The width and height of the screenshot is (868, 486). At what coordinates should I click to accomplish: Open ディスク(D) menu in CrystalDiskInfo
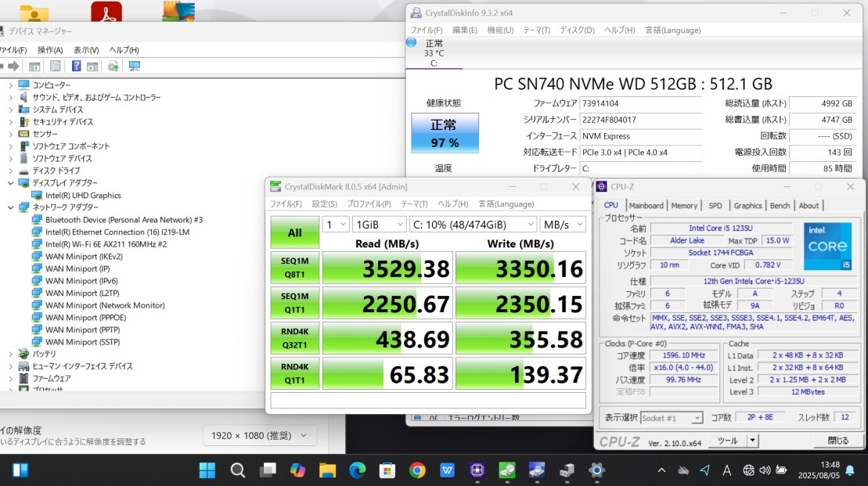pos(577,31)
